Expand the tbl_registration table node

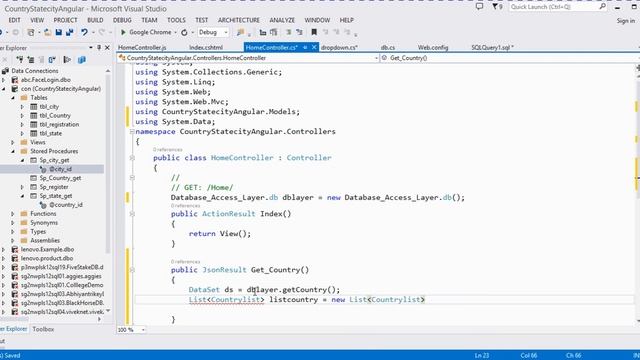(x=22, y=124)
